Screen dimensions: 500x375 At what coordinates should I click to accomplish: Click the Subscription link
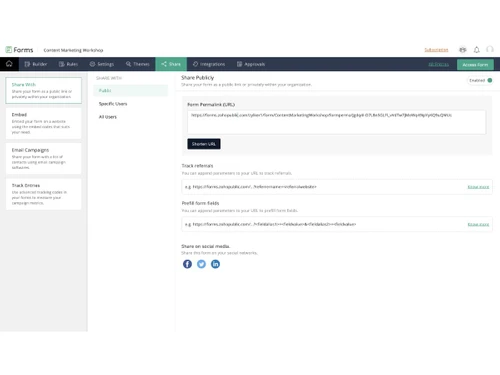436,50
